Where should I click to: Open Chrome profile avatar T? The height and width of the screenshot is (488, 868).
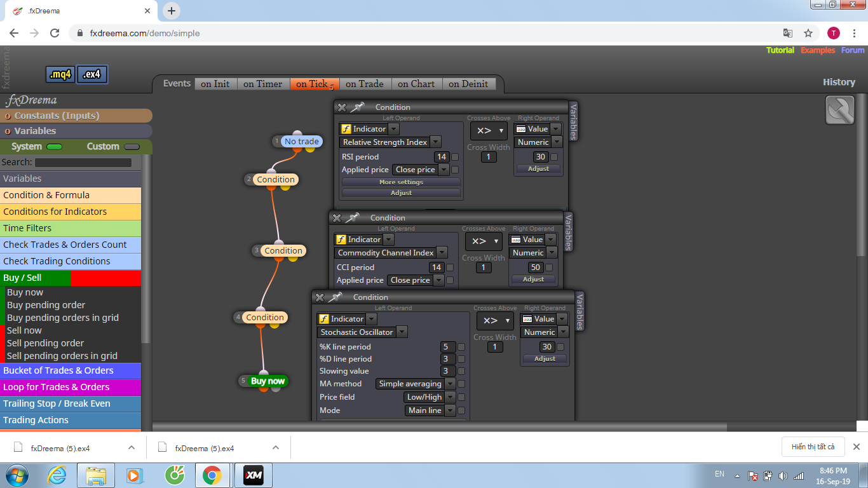pyautogui.click(x=833, y=33)
